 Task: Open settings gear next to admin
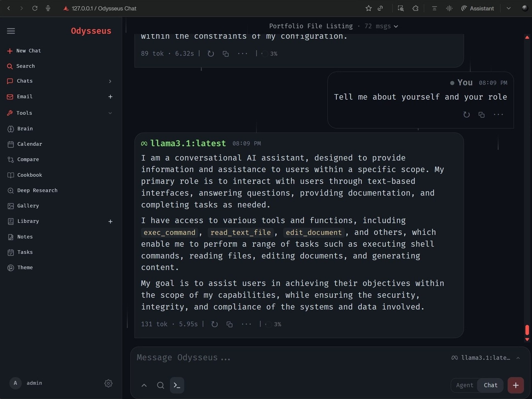pyautogui.click(x=108, y=383)
